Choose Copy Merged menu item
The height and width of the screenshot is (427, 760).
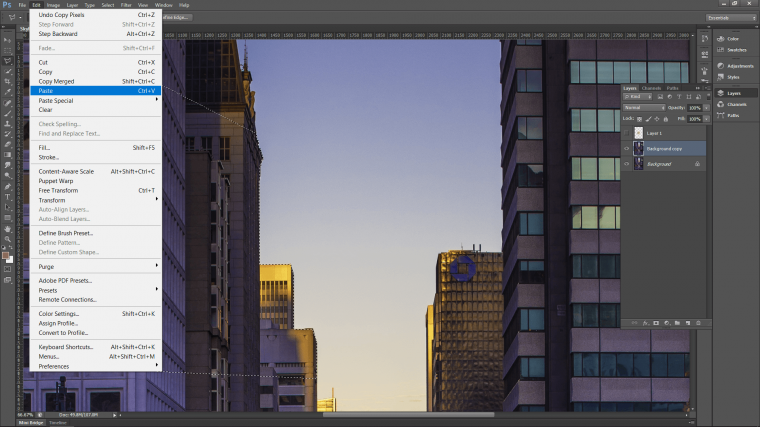(x=95, y=81)
